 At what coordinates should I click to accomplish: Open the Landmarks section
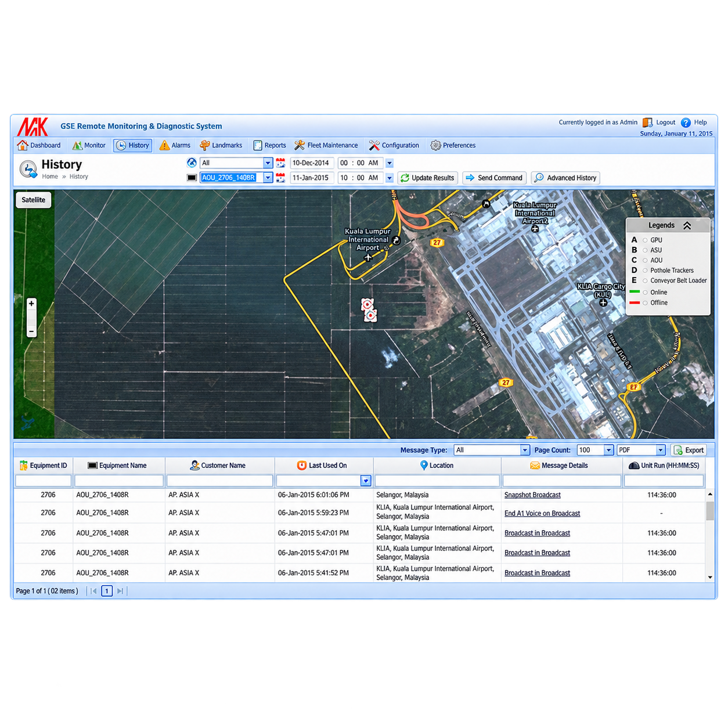point(221,145)
